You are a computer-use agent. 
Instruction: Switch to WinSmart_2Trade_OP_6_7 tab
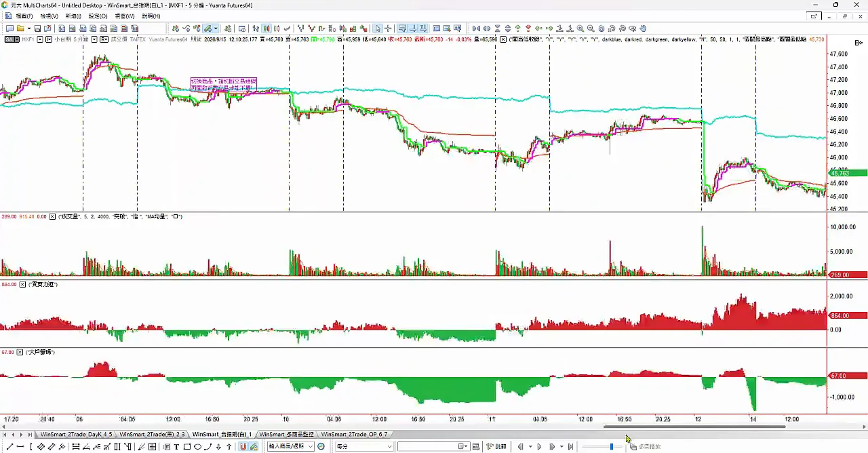click(354, 434)
